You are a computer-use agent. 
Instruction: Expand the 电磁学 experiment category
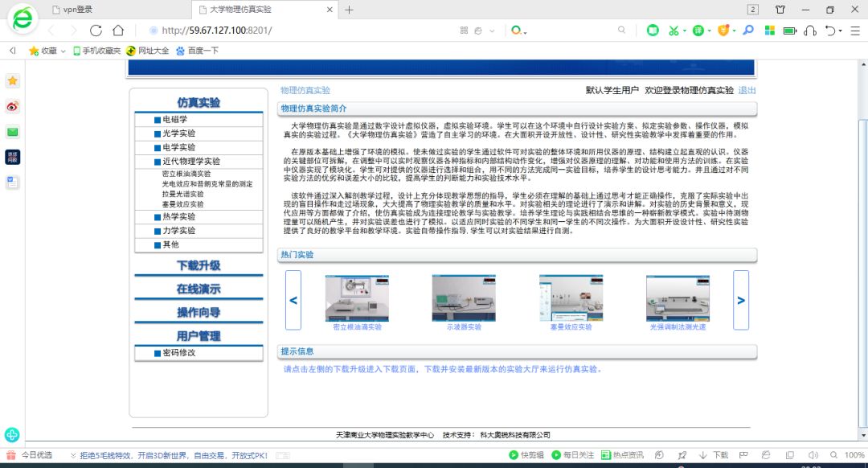(x=174, y=120)
